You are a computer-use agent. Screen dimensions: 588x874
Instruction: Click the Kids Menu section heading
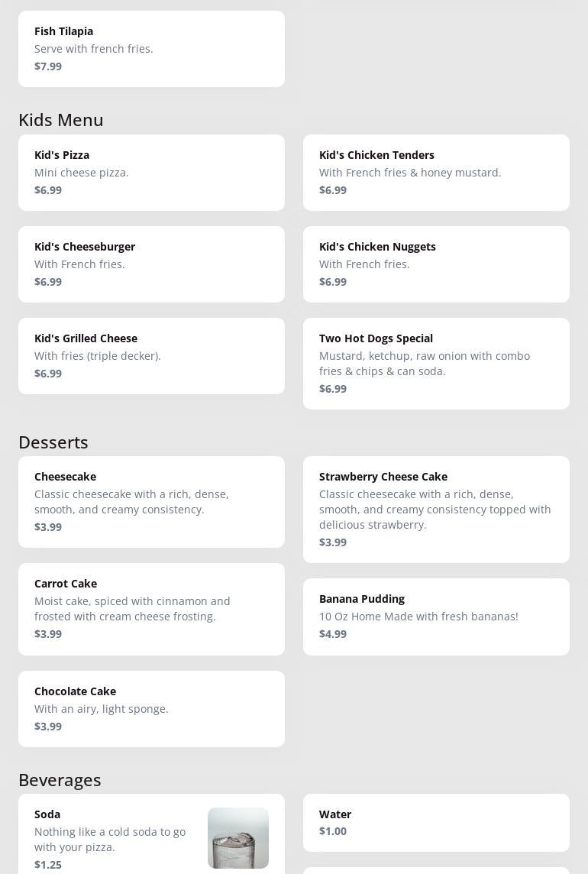(x=61, y=120)
